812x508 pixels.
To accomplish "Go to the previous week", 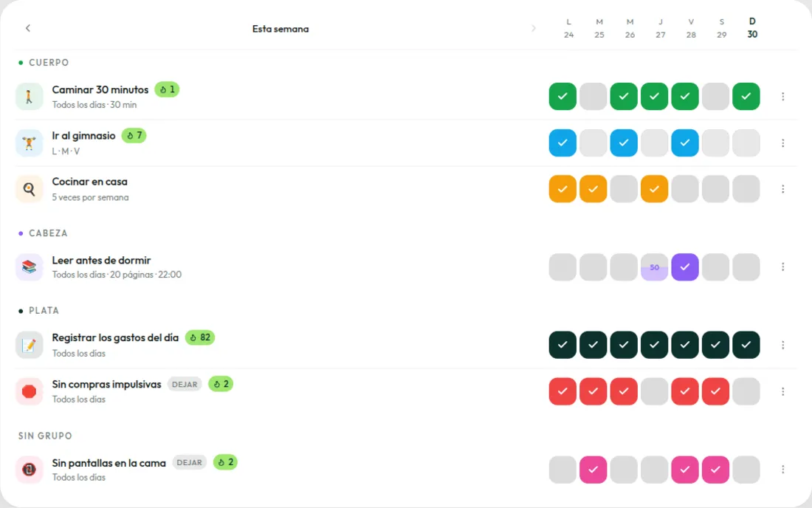I will (28, 28).
